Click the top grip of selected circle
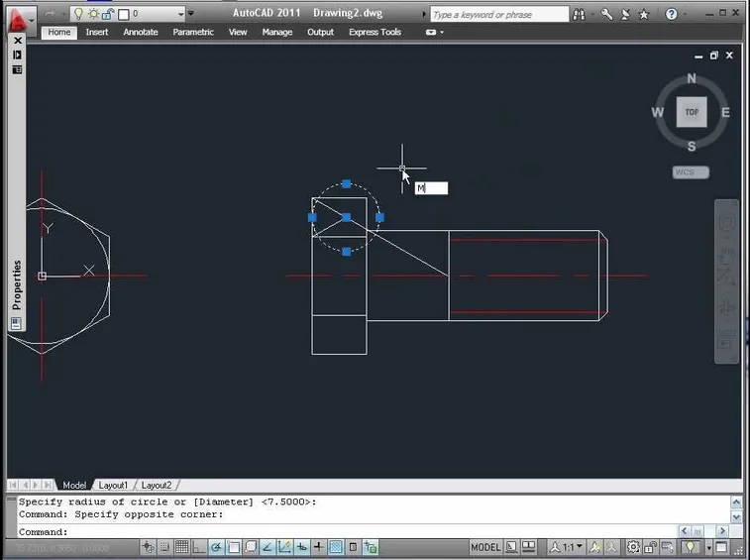Viewport: 750px width, 560px height. coord(347,183)
